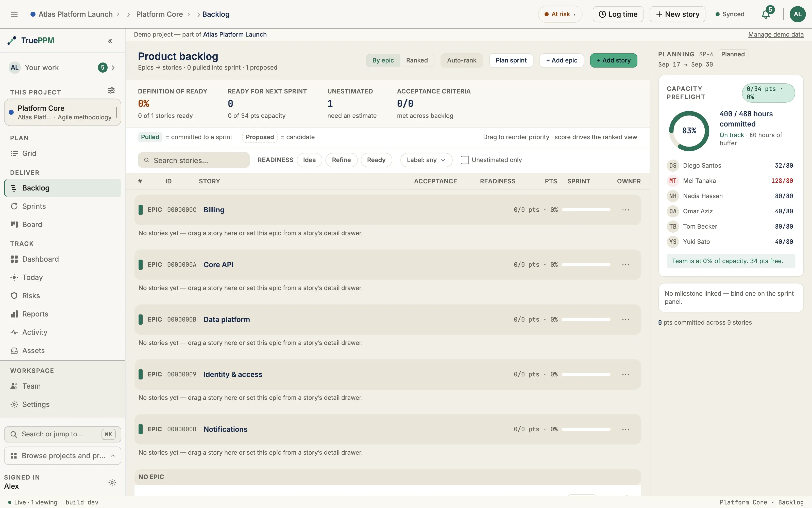Click the green Add story button
The height and width of the screenshot is (508, 812).
click(x=614, y=60)
